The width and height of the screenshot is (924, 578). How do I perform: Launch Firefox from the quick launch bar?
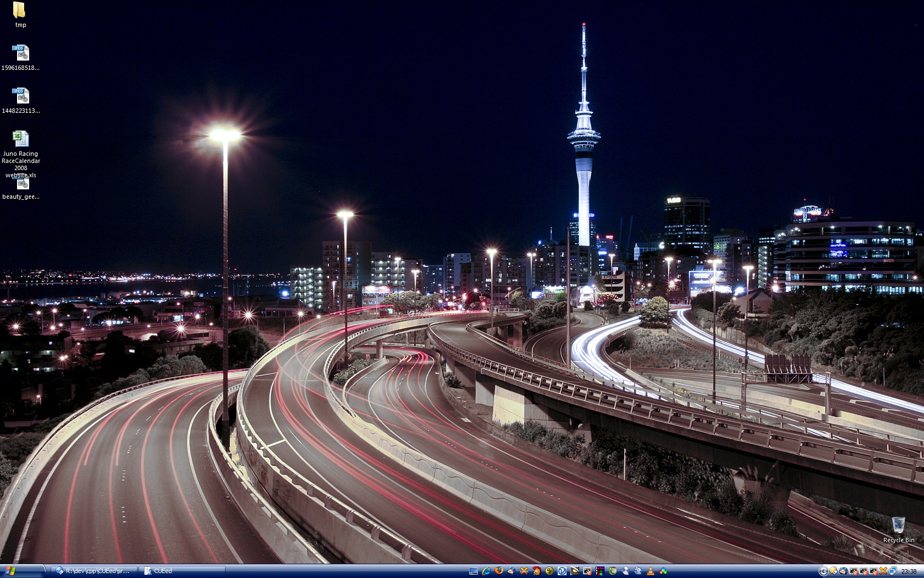coord(499,571)
